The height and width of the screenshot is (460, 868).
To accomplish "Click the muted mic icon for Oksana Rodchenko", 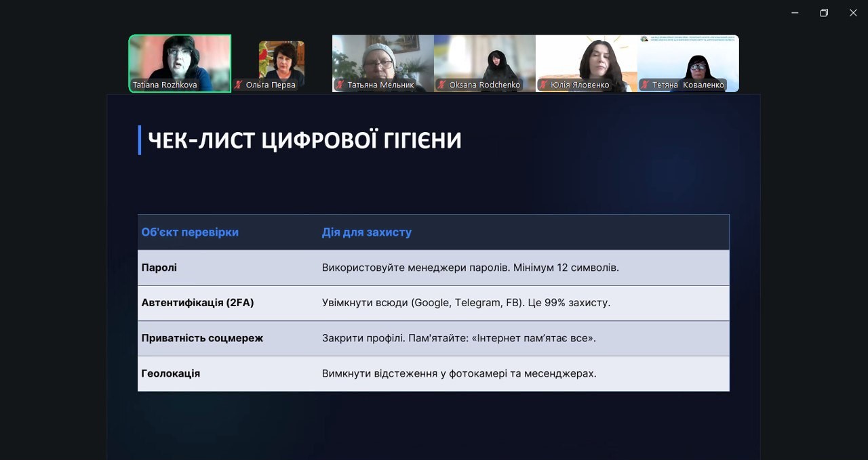I will click(442, 85).
